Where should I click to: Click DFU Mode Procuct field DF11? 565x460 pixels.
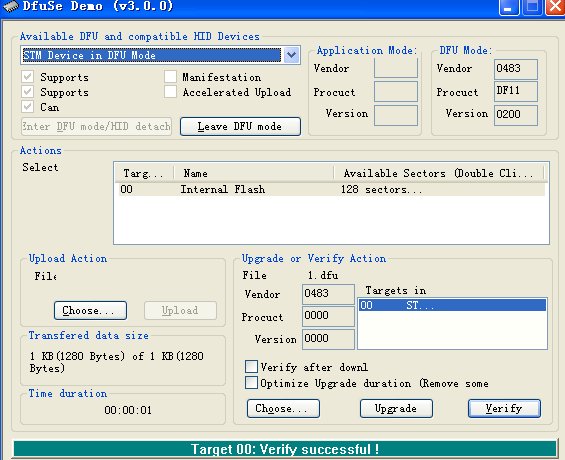tap(516, 91)
